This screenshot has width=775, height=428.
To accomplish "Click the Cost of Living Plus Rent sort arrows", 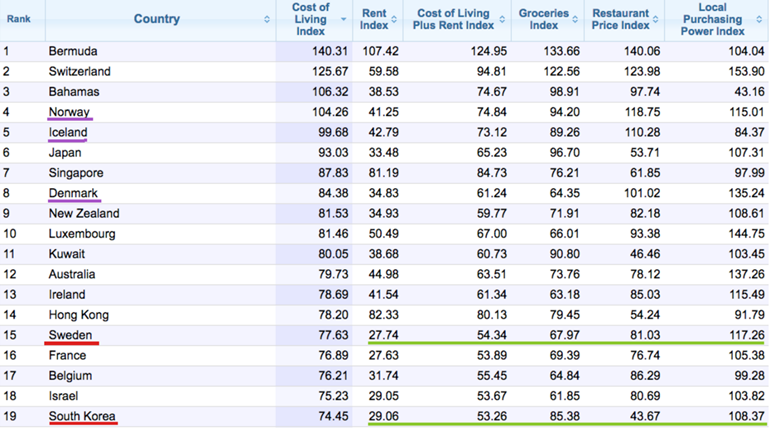I will point(502,19).
